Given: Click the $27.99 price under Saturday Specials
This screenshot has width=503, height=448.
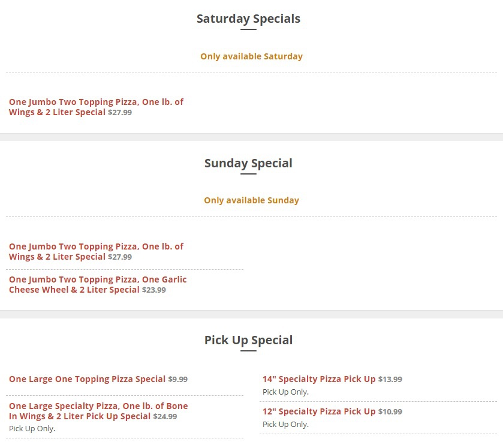Looking at the screenshot, I should click(x=120, y=113).
